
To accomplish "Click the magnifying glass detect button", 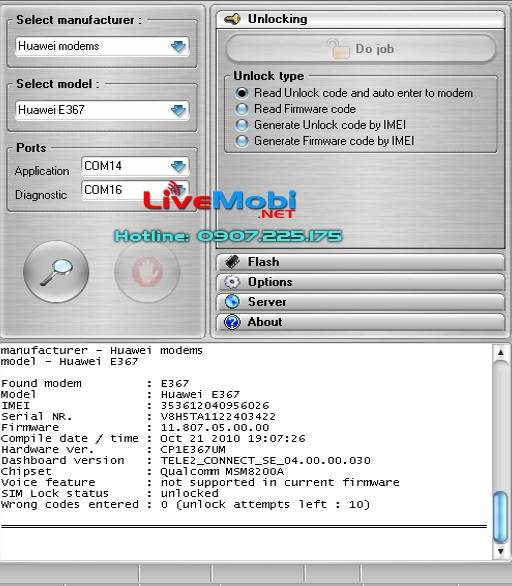I will tap(56, 272).
